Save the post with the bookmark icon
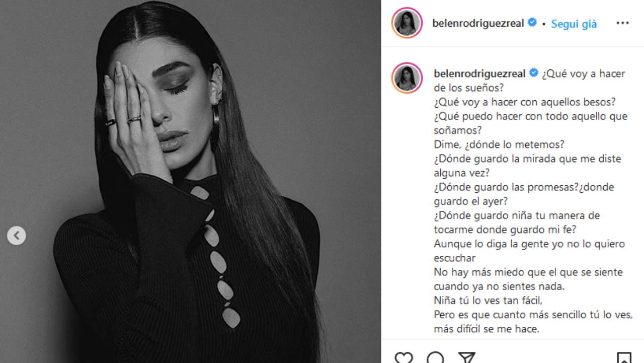Screen dimensions: 644x363 (624, 357)
